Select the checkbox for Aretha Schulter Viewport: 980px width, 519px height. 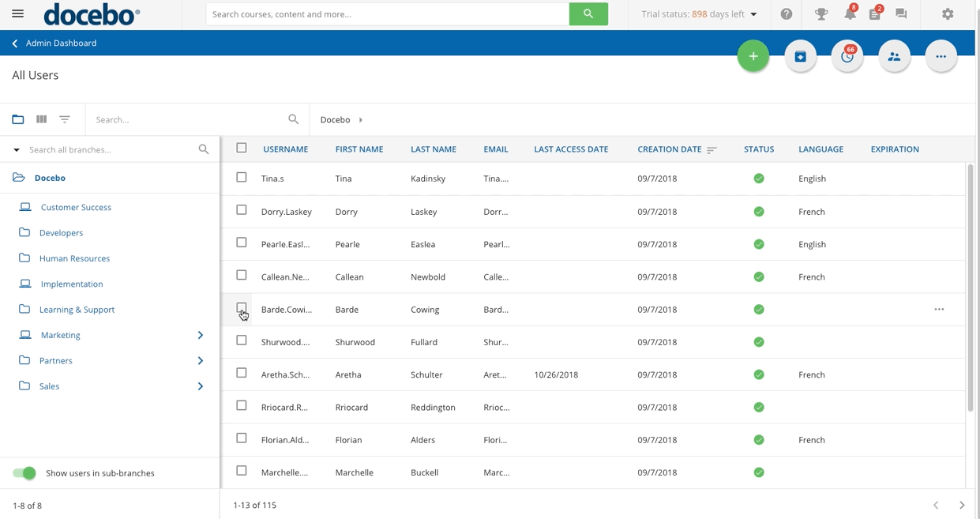pyautogui.click(x=242, y=373)
